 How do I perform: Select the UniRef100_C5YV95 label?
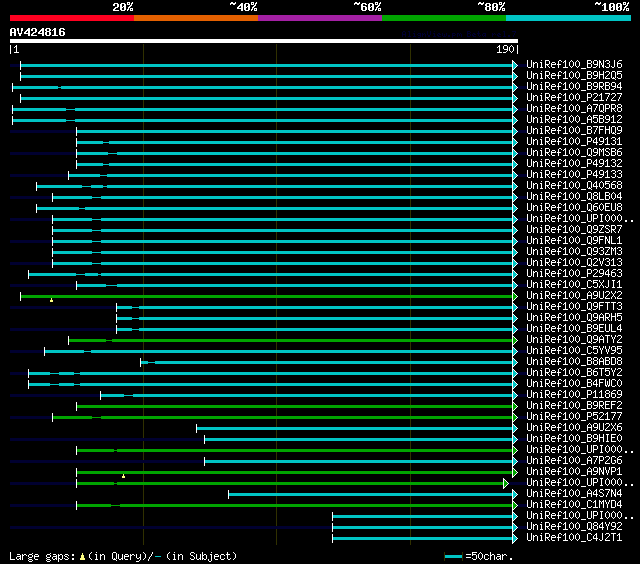click(x=574, y=351)
